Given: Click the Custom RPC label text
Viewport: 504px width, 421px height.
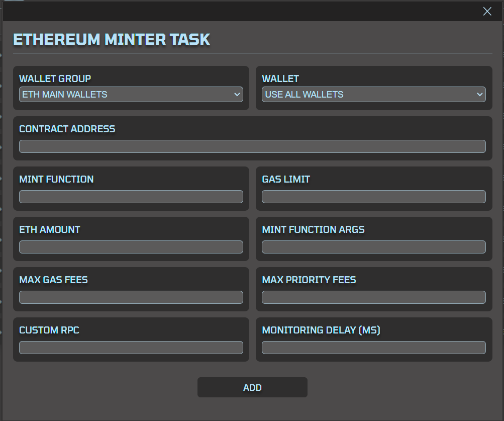Looking at the screenshot, I should coord(49,330).
